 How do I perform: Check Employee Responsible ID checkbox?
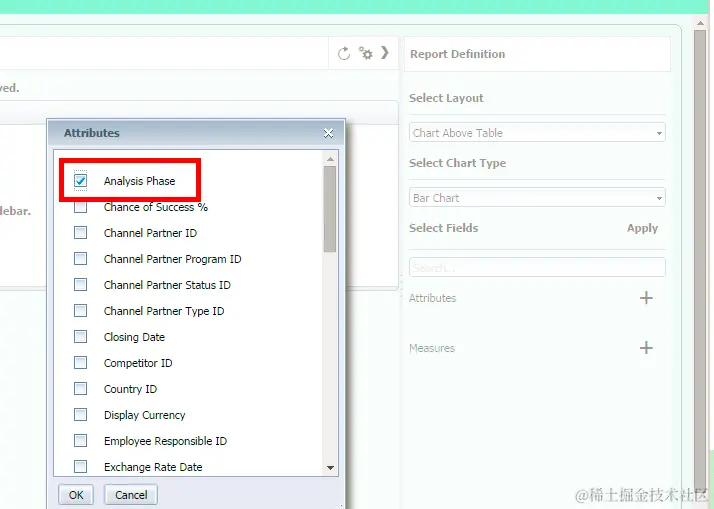click(x=81, y=440)
